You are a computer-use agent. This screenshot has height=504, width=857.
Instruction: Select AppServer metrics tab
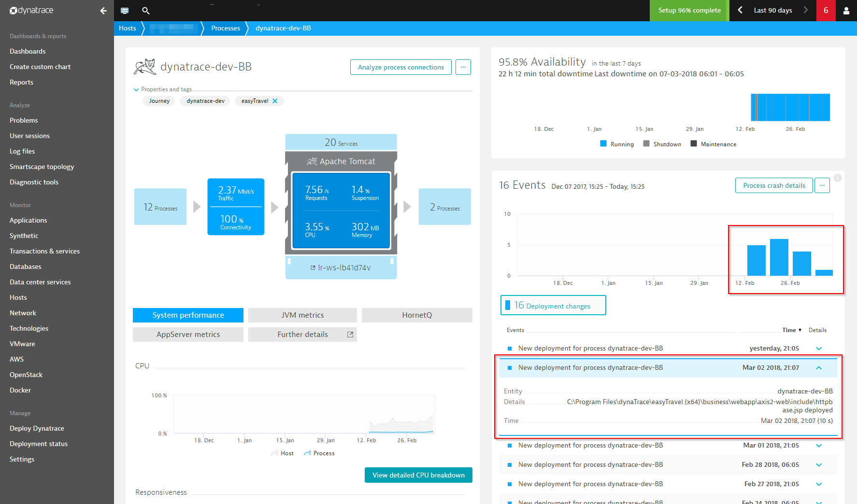coord(188,335)
